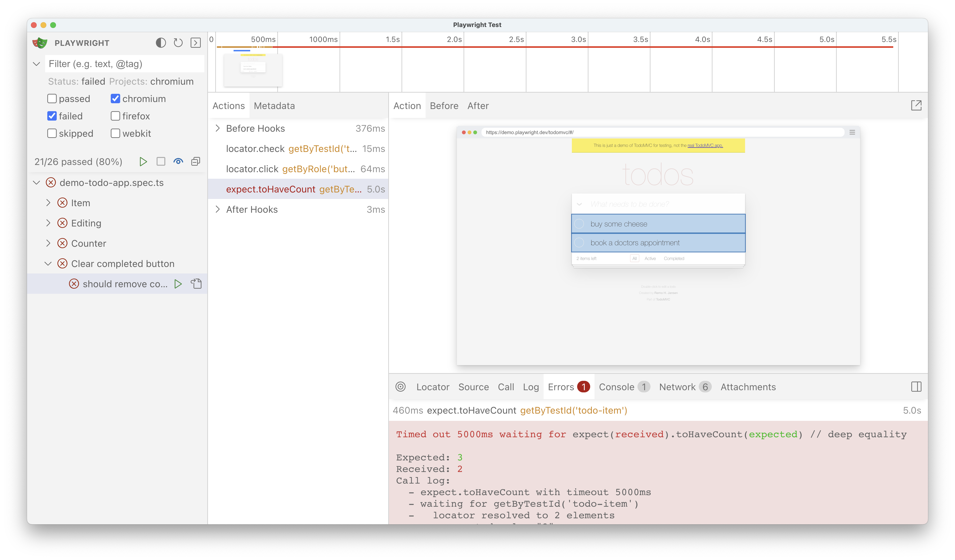This screenshot has height=560, width=955.
Task: Click the reload/refresh tests icon
Action: (178, 43)
